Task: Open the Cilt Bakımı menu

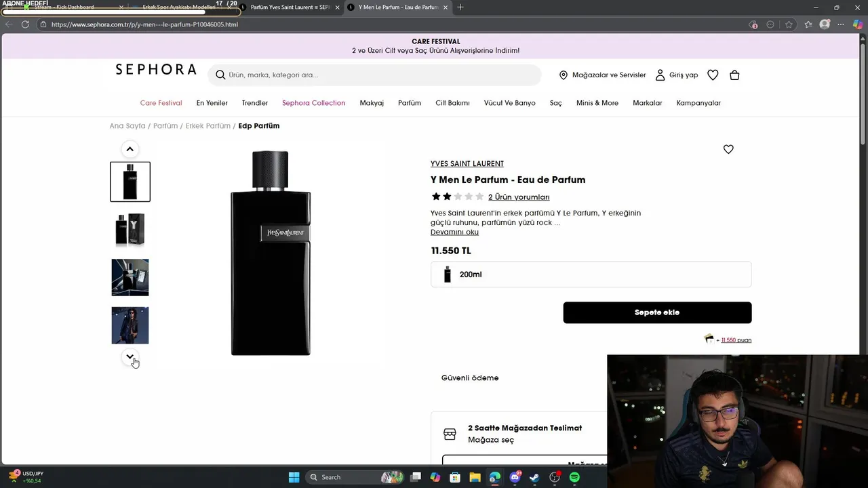Action: pyautogui.click(x=452, y=103)
